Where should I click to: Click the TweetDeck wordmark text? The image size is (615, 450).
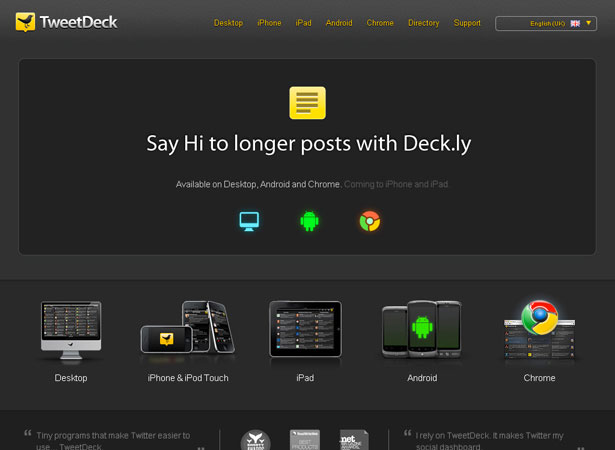pos(78,22)
